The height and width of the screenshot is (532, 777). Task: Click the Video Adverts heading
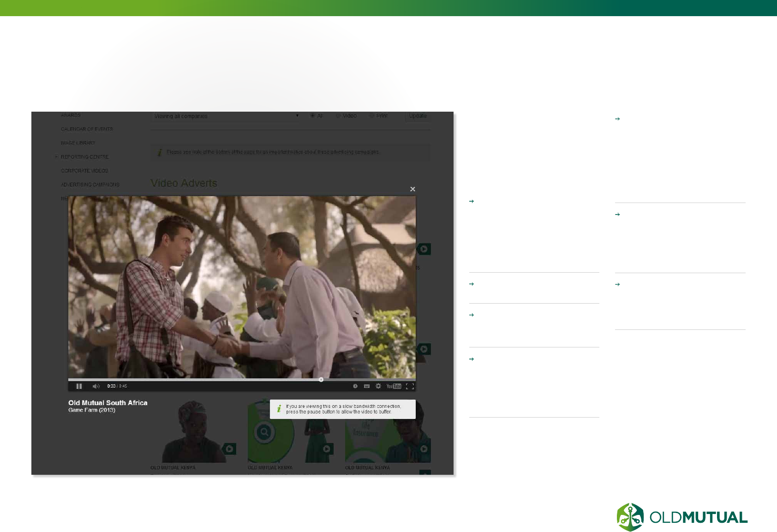184,183
